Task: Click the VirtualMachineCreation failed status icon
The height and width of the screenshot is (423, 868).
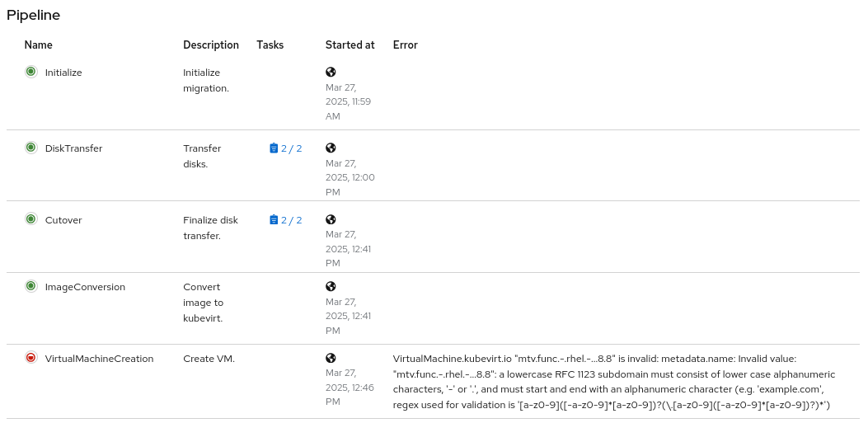Action: point(30,358)
